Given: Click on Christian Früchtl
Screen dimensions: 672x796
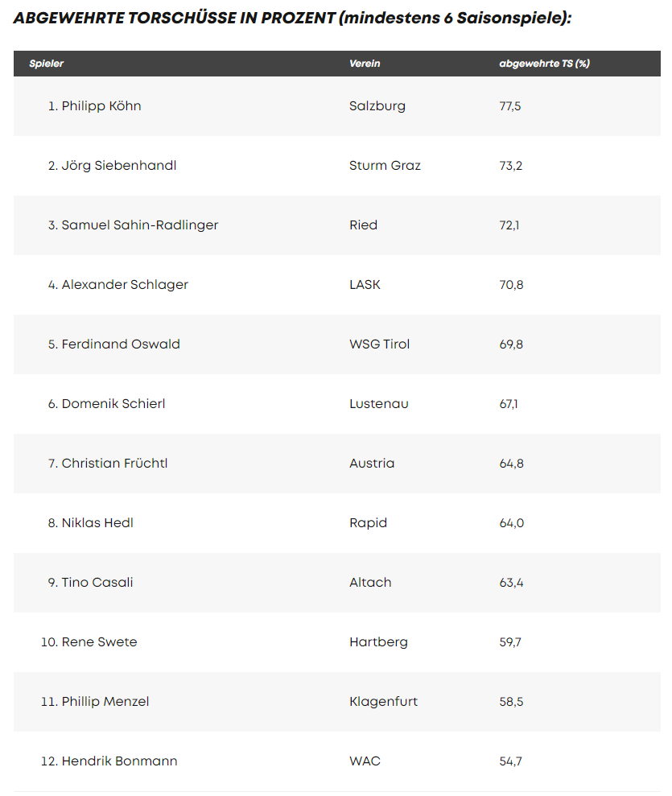Looking at the screenshot, I should coord(114,463).
